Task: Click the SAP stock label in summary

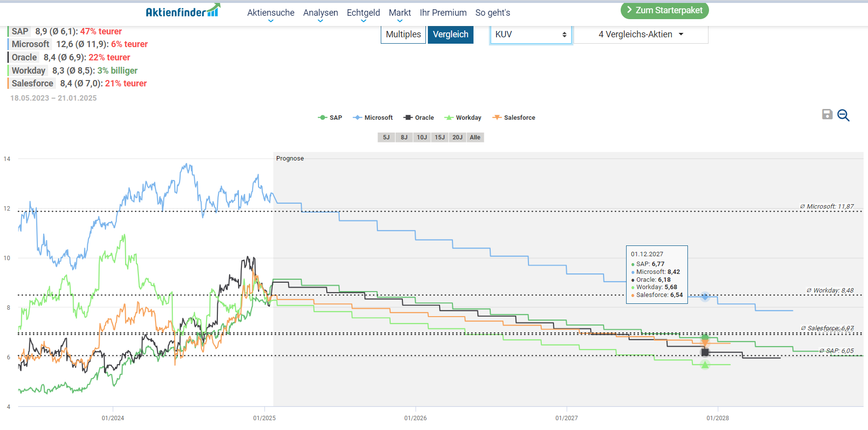Action: [x=20, y=31]
